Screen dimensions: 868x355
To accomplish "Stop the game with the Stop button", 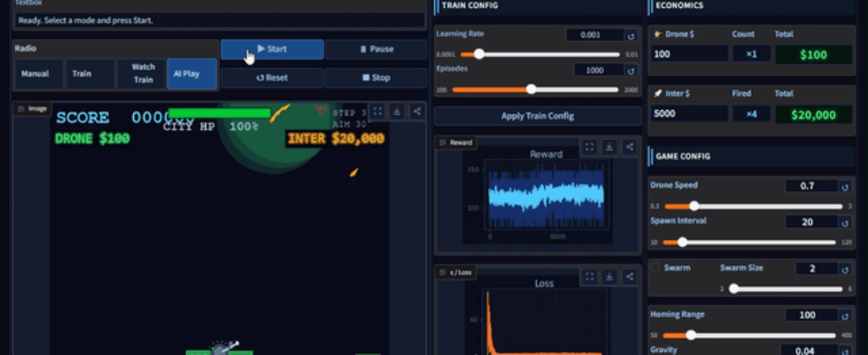I will click(376, 78).
